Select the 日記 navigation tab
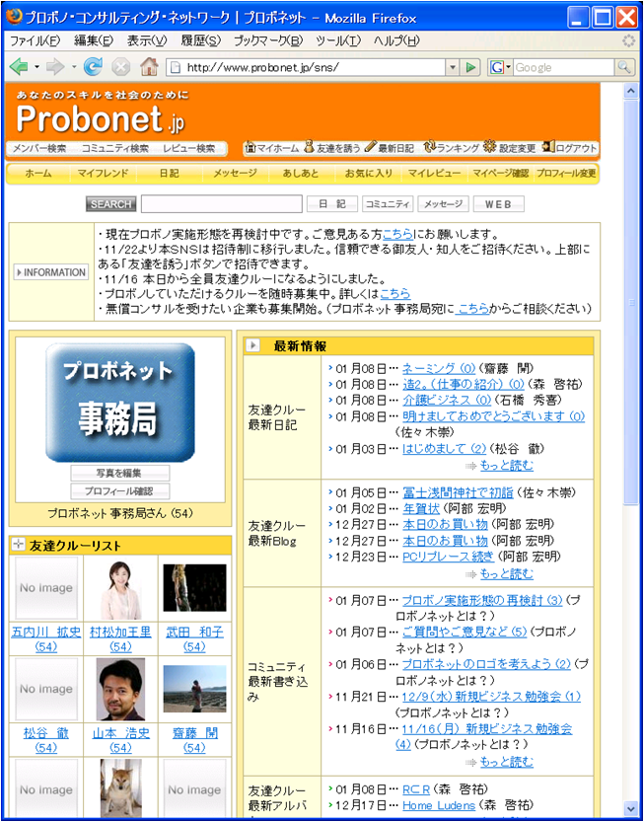Viewport: 644px width, 822px height. [x=169, y=174]
